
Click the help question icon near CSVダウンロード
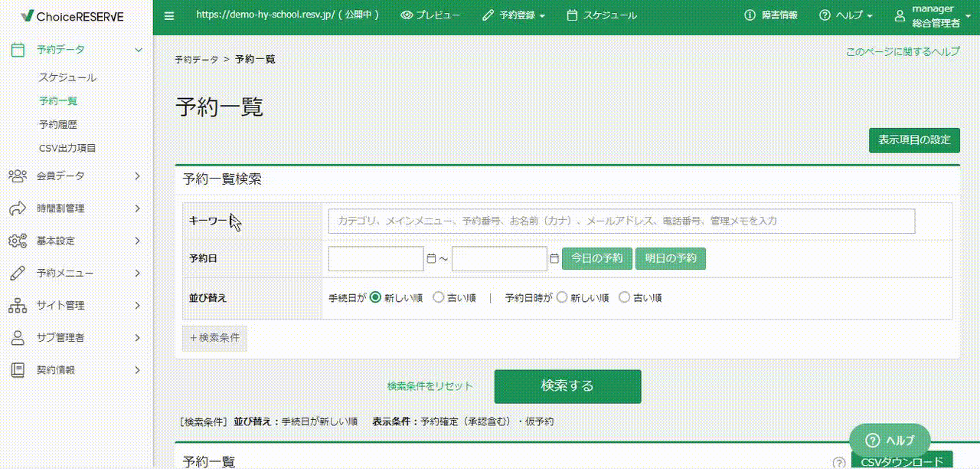tap(840, 462)
